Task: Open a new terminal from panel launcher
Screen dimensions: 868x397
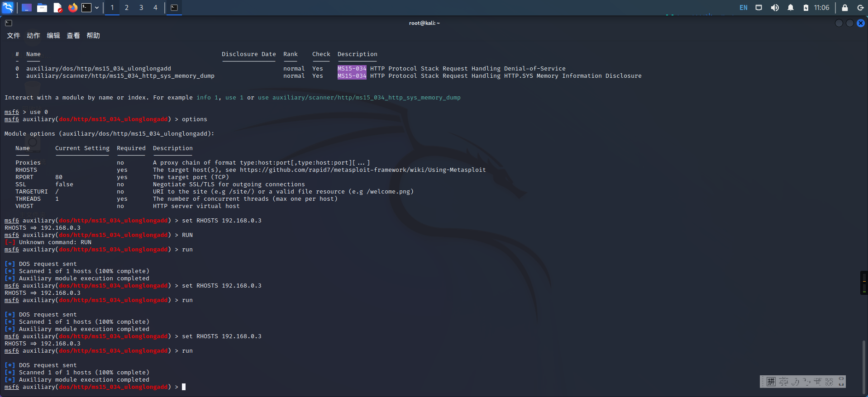Action: pos(86,8)
